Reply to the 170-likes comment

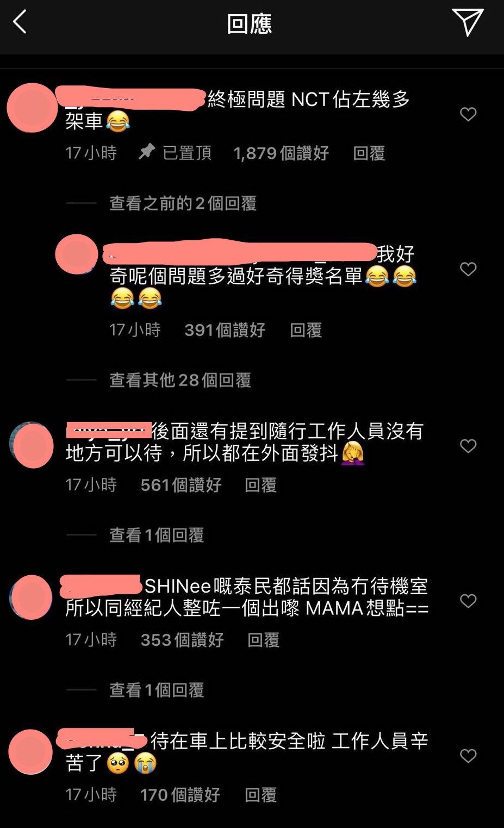pyautogui.click(x=260, y=795)
